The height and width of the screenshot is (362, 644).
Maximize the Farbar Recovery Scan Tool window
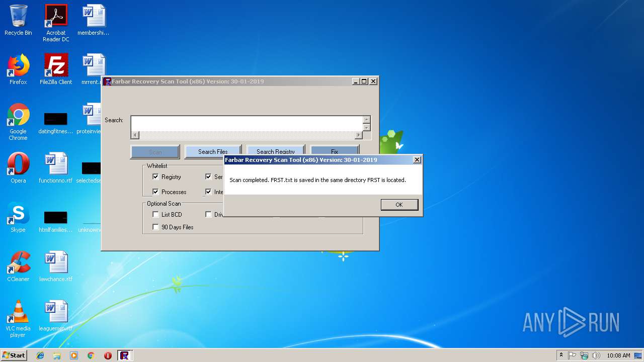coord(364,81)
